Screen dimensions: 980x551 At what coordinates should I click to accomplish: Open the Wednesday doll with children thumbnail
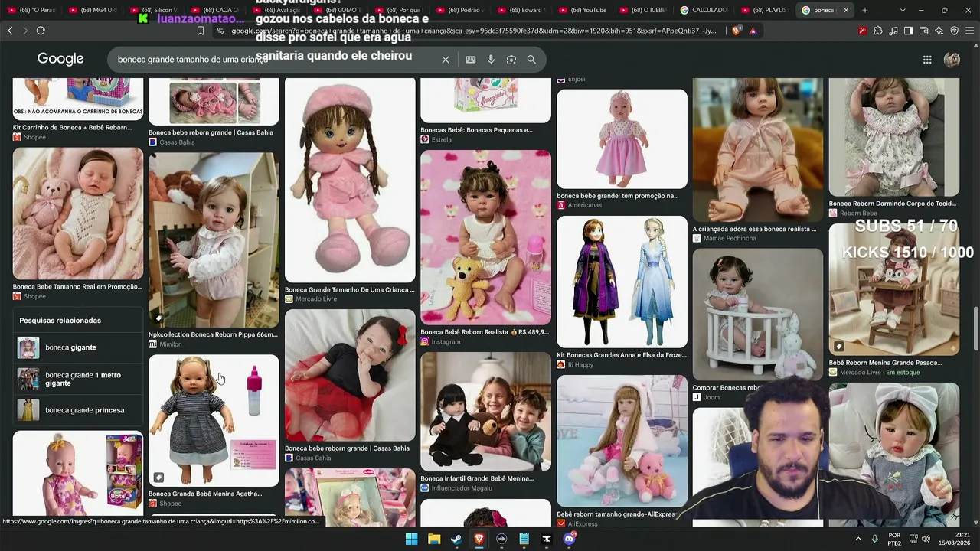click(x=485, y=412)
